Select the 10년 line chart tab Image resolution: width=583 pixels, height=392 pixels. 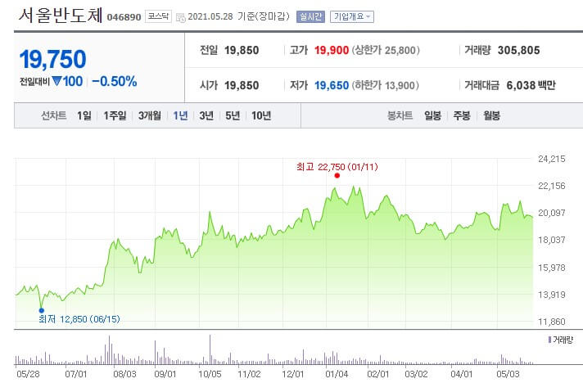(261, 115)
